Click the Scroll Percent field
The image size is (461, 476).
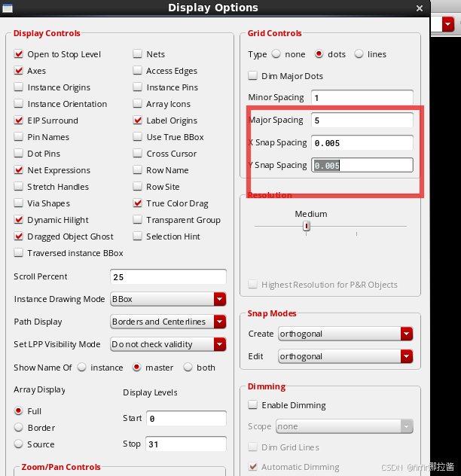pyautogui.click(x=168, y=277)
